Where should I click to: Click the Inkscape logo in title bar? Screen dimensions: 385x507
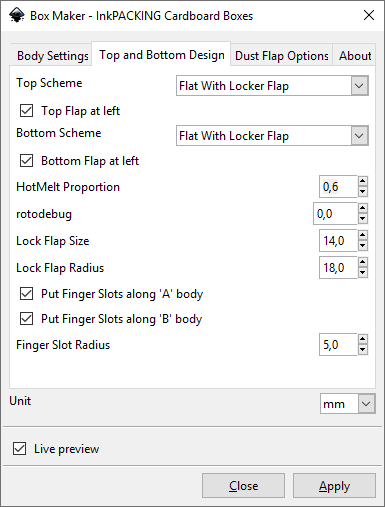[17, 15]
